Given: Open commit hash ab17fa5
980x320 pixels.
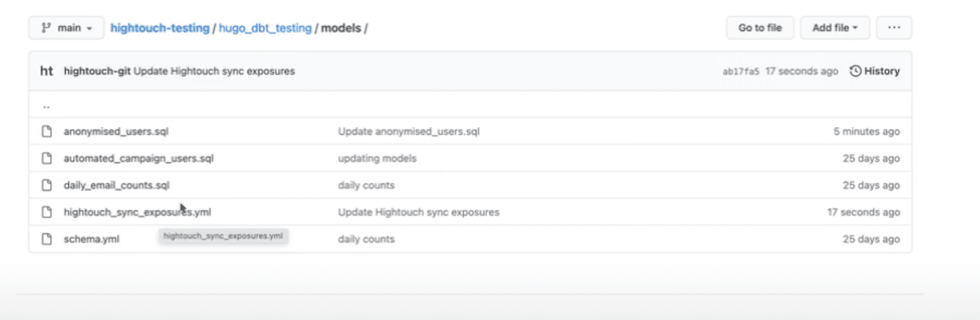Looking at the screenshot, I should 740,71.
